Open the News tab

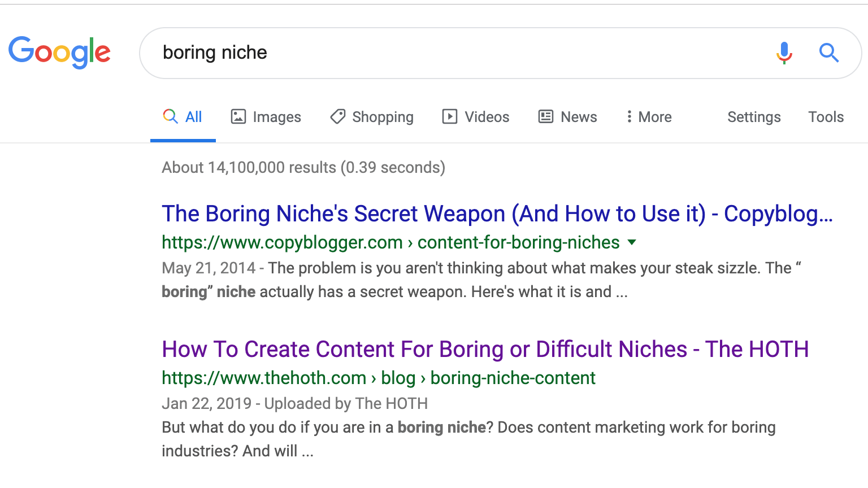tap(567, 117)
